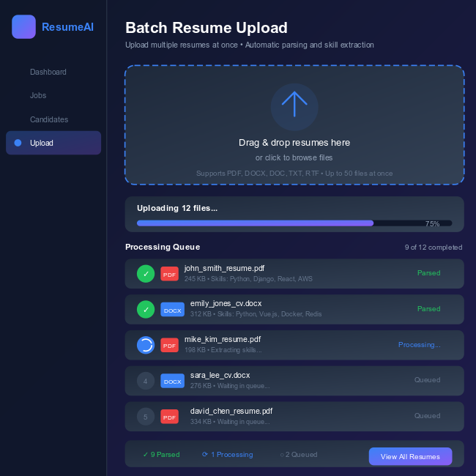Click the DOCX badge on emily_jones_cv.docx

pos(172,310)
